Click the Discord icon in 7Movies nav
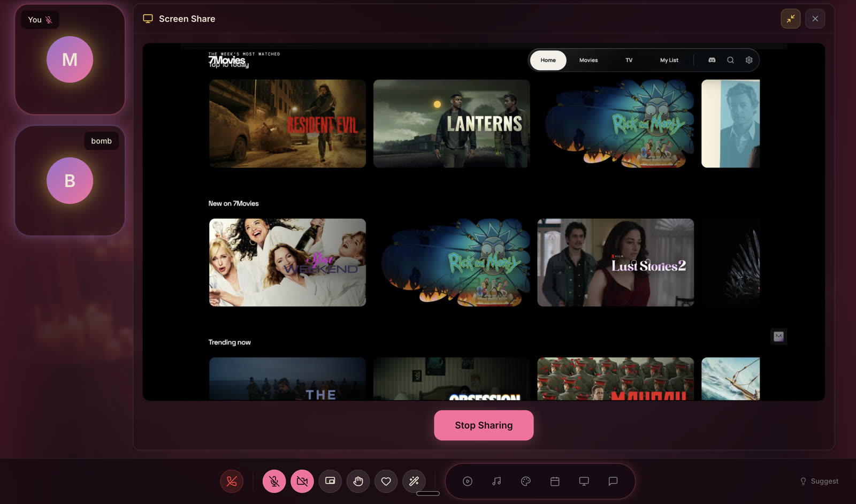 coord(712,60)
